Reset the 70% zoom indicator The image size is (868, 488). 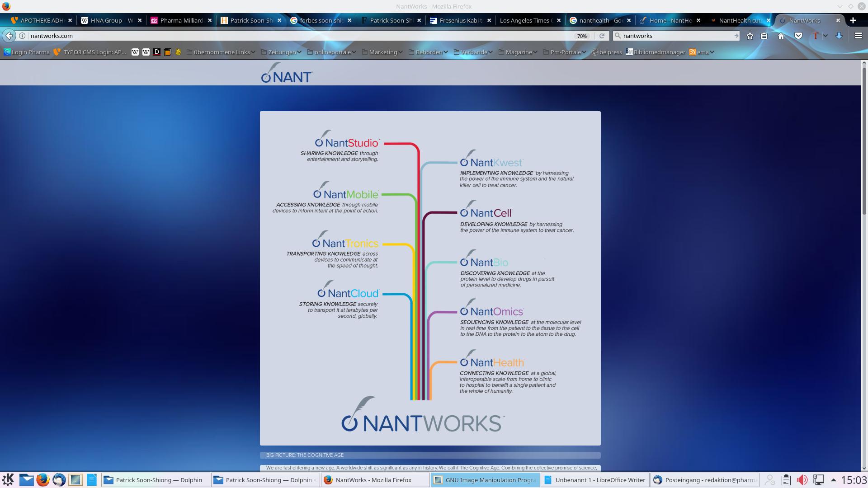(582, 36)
